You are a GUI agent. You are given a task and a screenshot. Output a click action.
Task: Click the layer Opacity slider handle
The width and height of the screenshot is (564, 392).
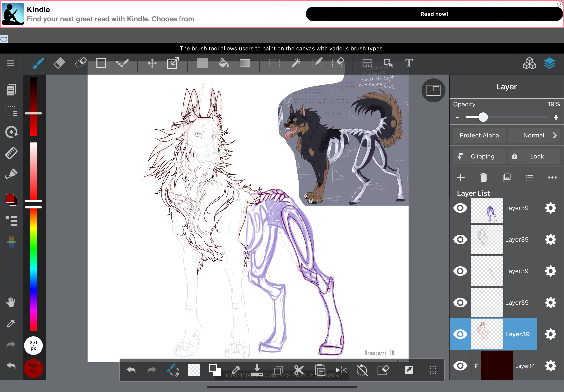click(483, 117)
